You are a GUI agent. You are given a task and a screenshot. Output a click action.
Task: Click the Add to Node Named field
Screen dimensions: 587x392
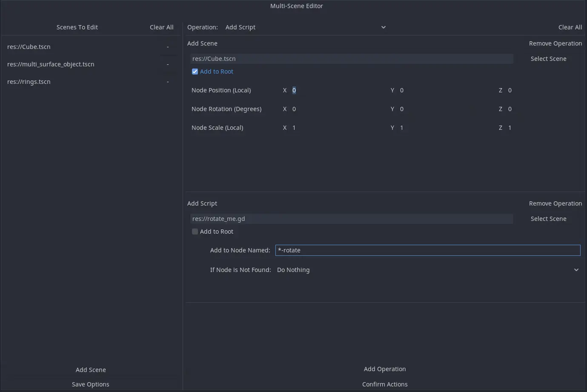[x=428, y=250]
